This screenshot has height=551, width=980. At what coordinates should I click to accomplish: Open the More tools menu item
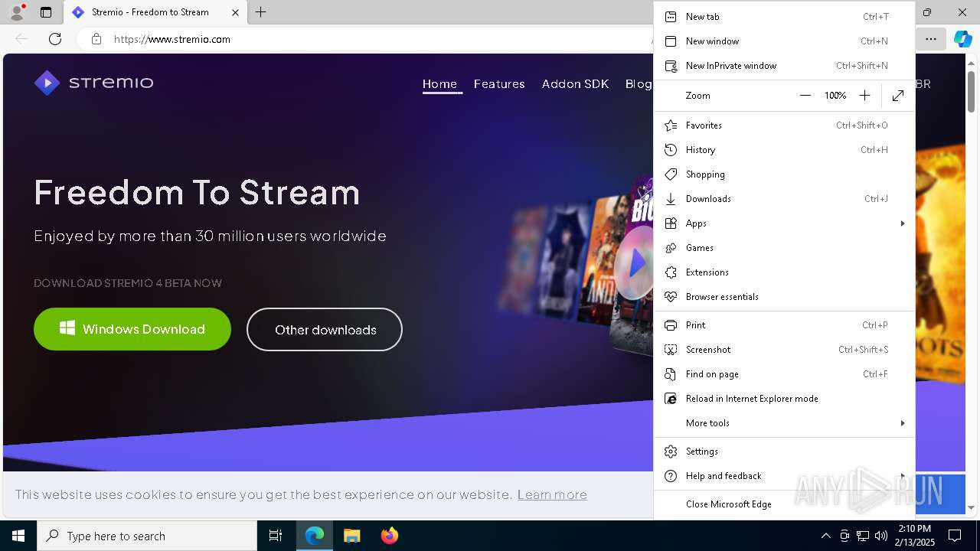784,423
